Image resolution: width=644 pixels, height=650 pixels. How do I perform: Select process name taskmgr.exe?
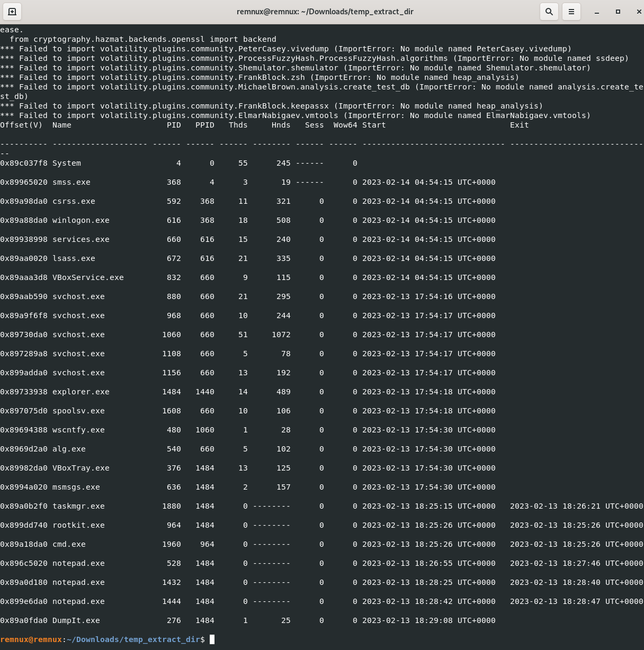pos(78,506)
